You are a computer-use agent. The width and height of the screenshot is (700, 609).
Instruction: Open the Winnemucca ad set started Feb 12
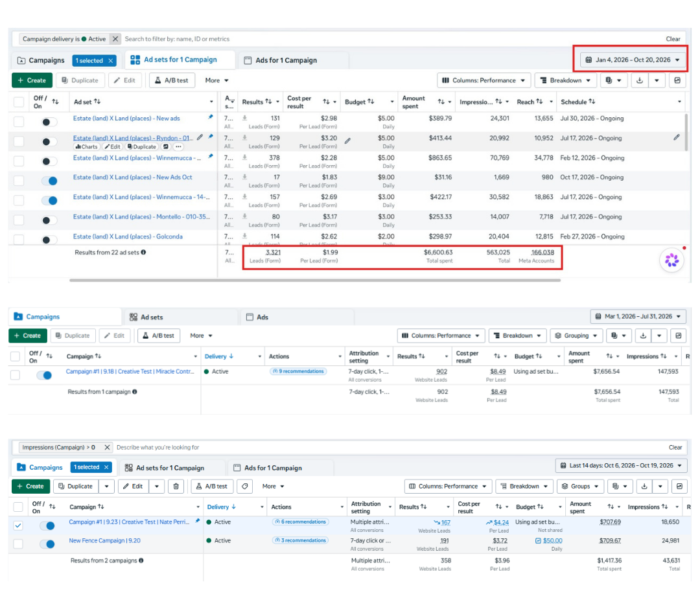[137, 158]
